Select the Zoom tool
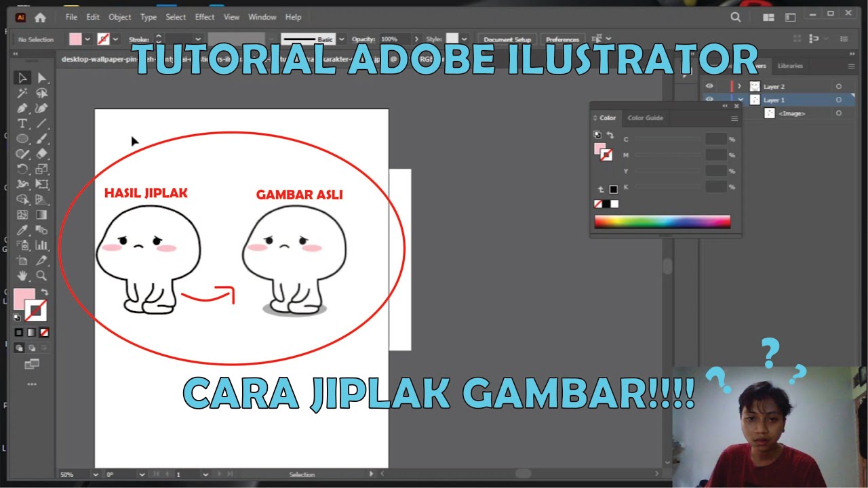Screen dimensions: 868x488 click(x=41, y=276)
